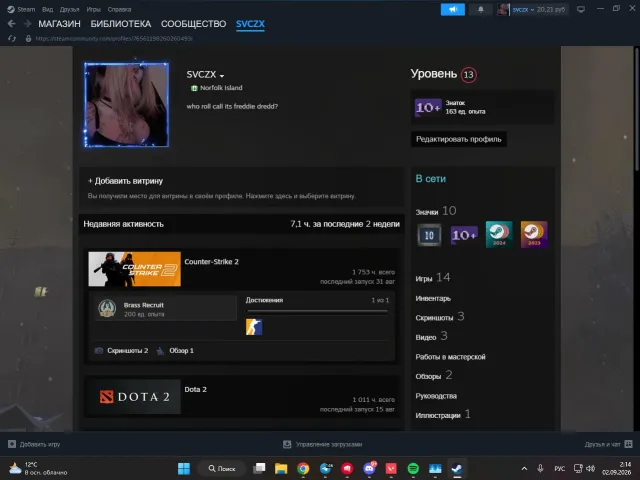The image size is (640, 480).
Task: Click the plus icon on Добавить игру
Action: point(12,444)
